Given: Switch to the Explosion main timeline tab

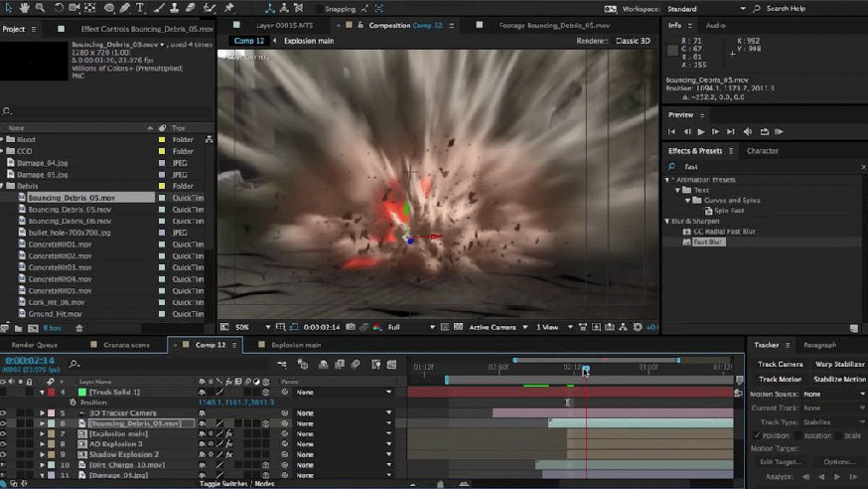Looking at the screenshot, I should pos(295,345).
